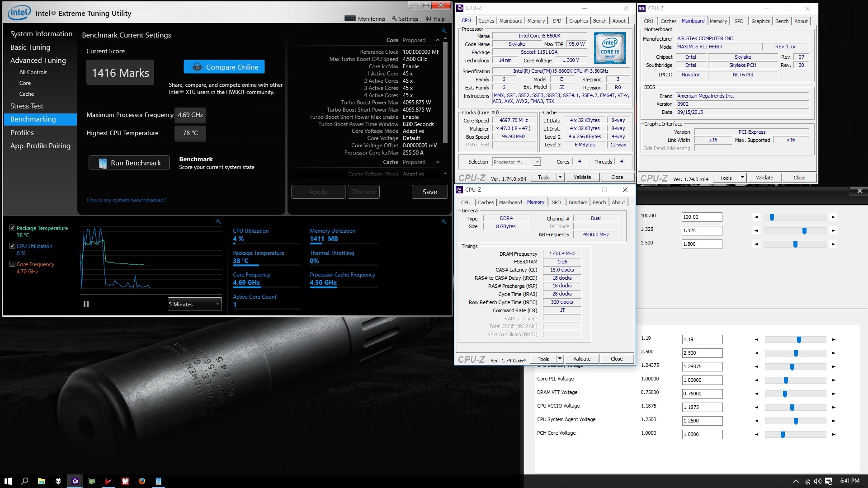Select the CPU-Z taskbar icon
Viewport: 868px width, 488px height.
(x=75, y=481)
